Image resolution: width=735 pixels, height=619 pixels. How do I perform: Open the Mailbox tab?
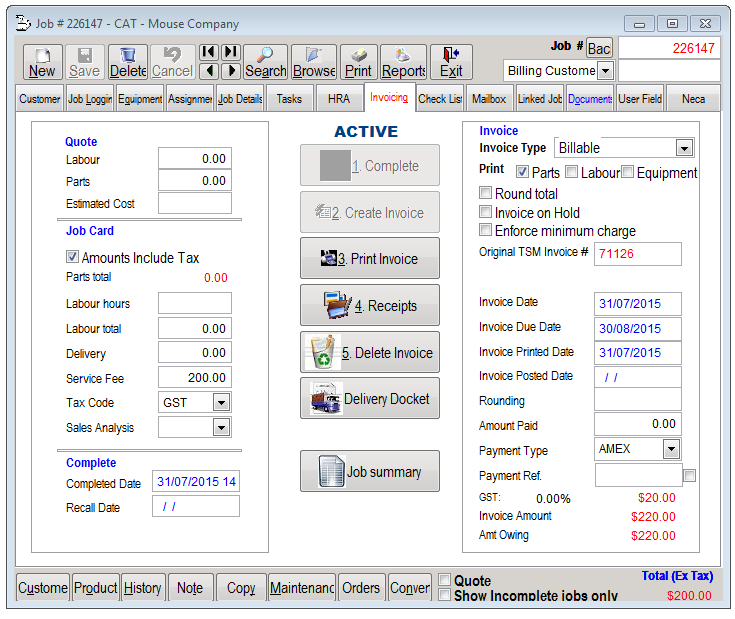(489, 99)
